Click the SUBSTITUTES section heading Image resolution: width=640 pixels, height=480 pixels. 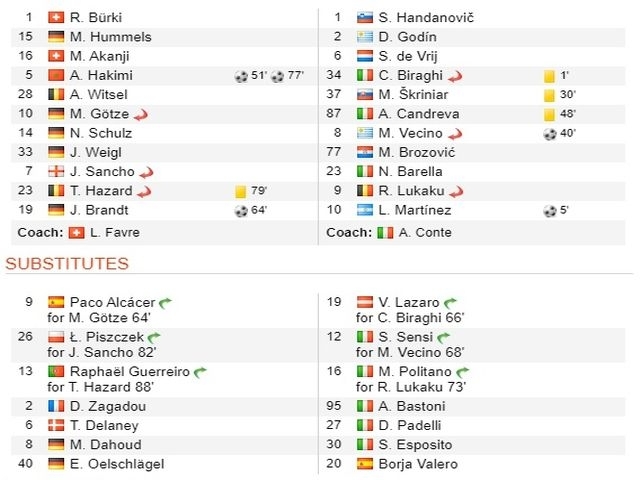coord(67,264)
